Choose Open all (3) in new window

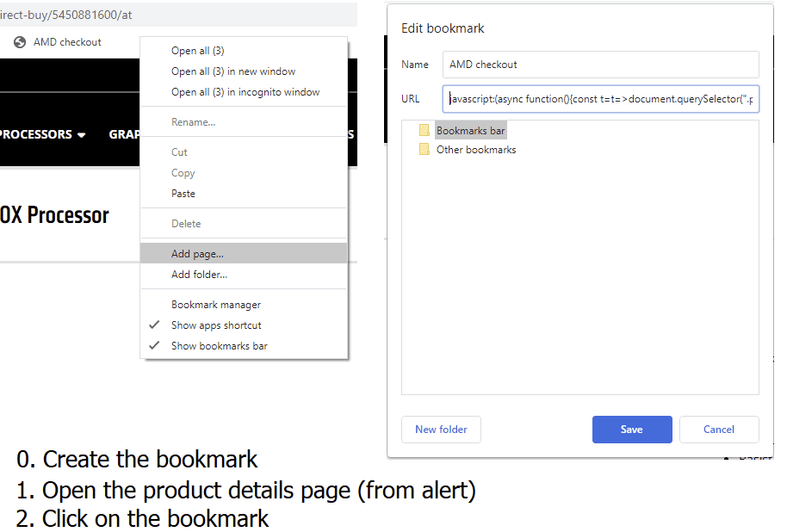[232, 71]
